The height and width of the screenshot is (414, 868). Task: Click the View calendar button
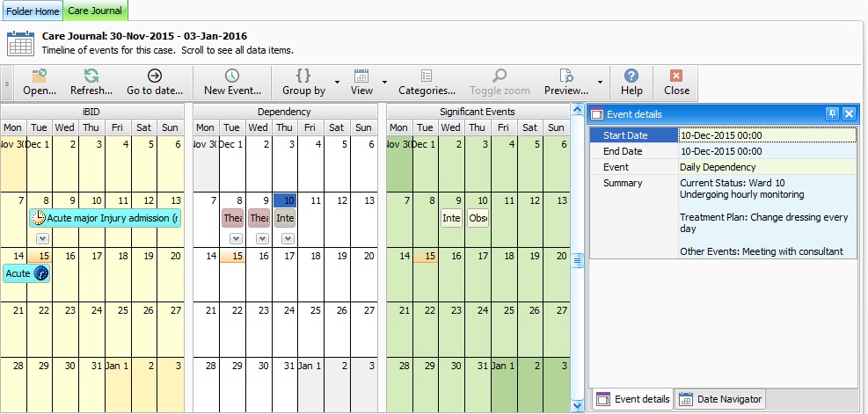(361, 83)
